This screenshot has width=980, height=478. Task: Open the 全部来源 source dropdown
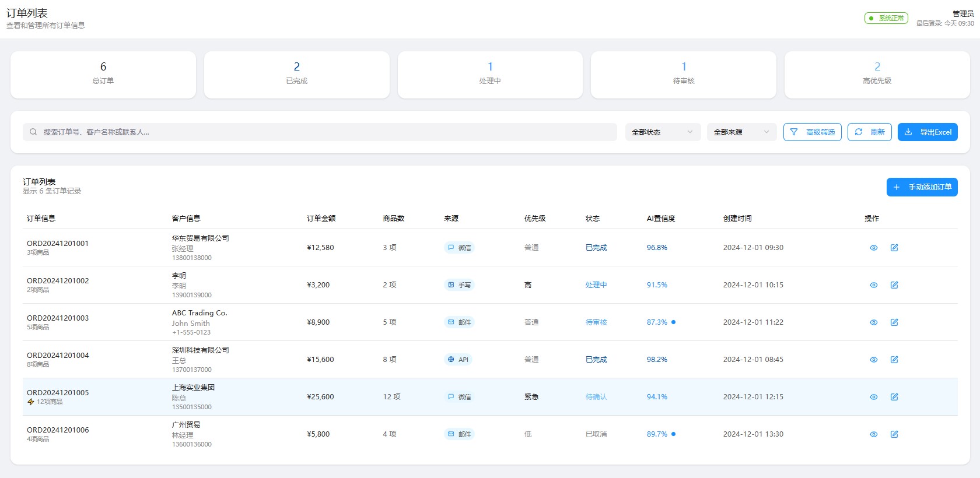pos(741,132)
